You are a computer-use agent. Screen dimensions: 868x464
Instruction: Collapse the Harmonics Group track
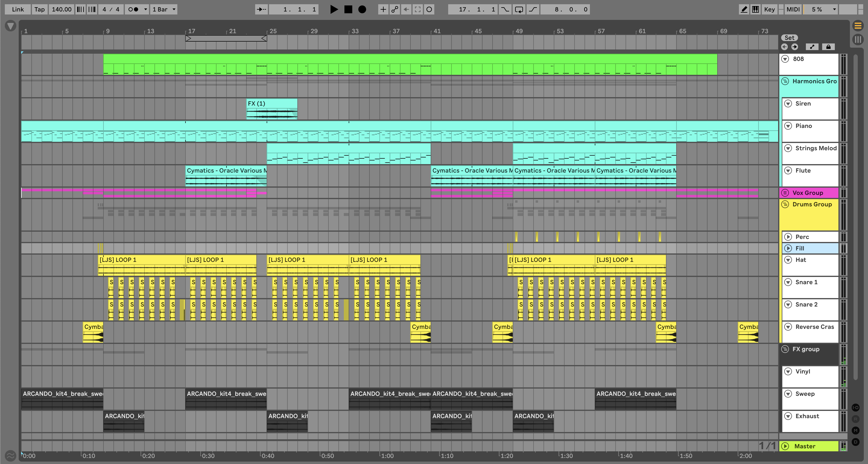[x=785, y=81]
